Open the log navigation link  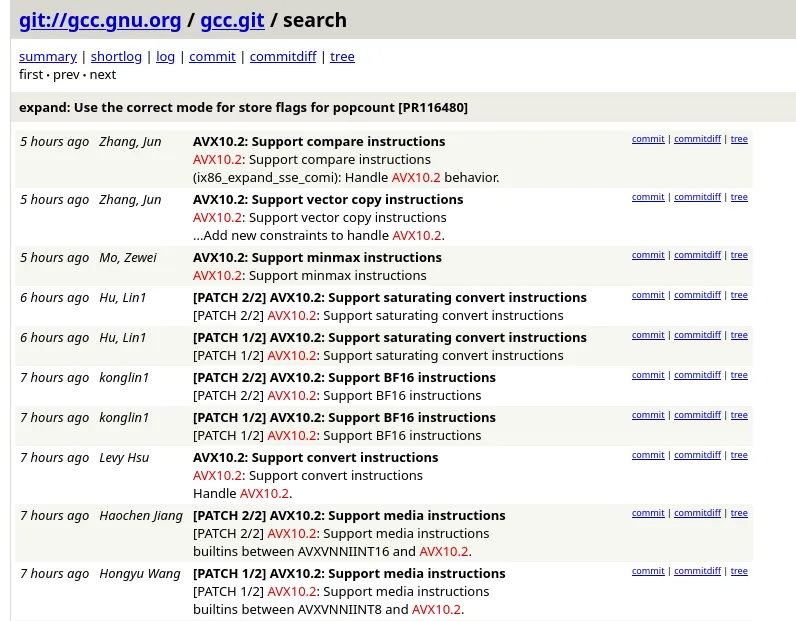pyautogui.click(x=165, y=56)
